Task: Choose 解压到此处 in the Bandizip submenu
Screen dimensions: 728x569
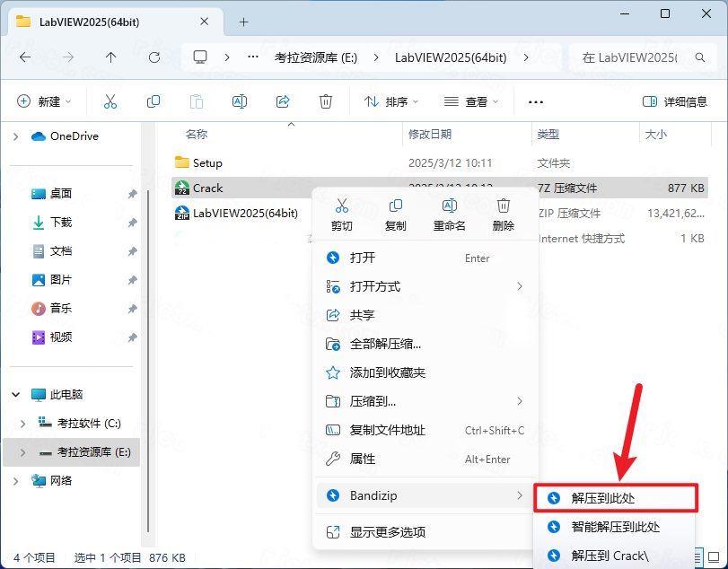Action: (616, 498)
